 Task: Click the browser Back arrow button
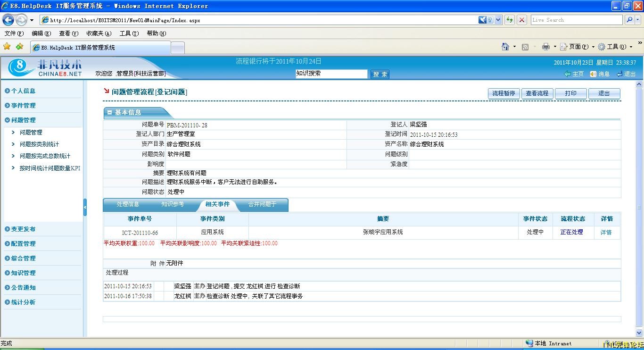click(8, 20)
